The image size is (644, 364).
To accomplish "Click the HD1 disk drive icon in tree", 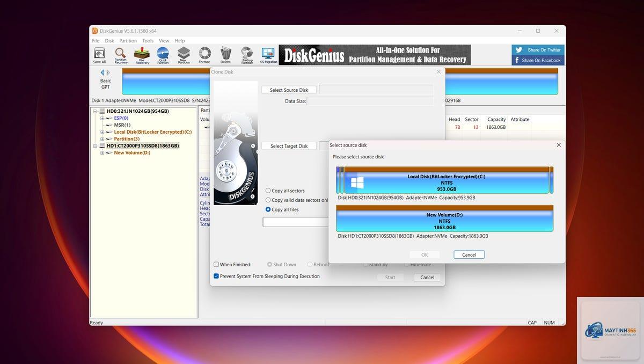I will 102,145.
